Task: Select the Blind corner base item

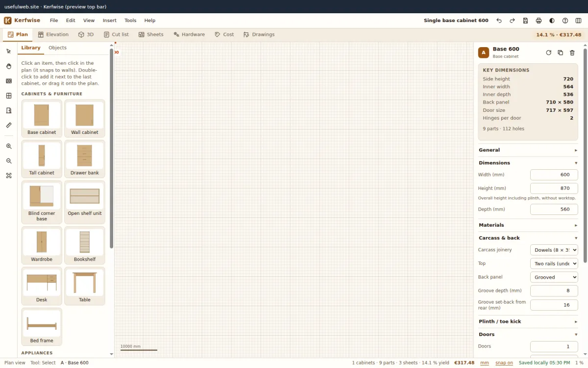Action: (x=42, y=202)
